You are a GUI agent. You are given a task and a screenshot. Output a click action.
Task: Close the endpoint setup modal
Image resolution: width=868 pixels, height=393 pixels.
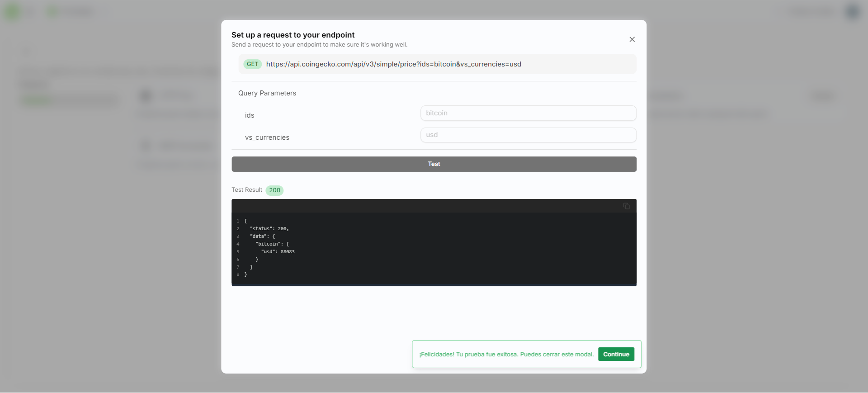(632, 39)
